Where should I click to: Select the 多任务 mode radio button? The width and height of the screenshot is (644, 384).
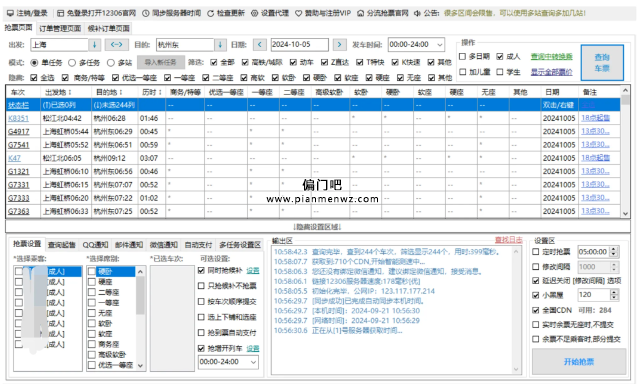coord(72,63)
